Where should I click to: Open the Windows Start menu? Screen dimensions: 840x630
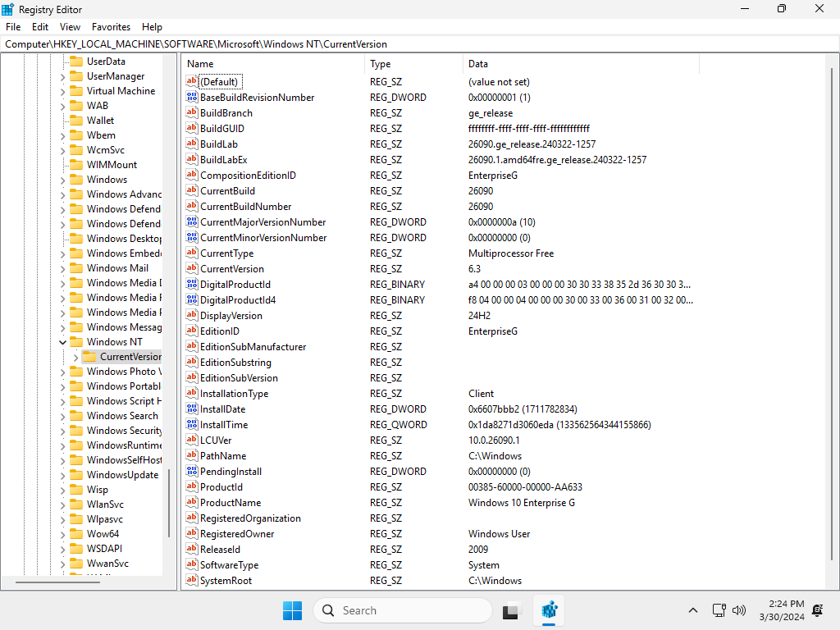(x=293, y=610)
